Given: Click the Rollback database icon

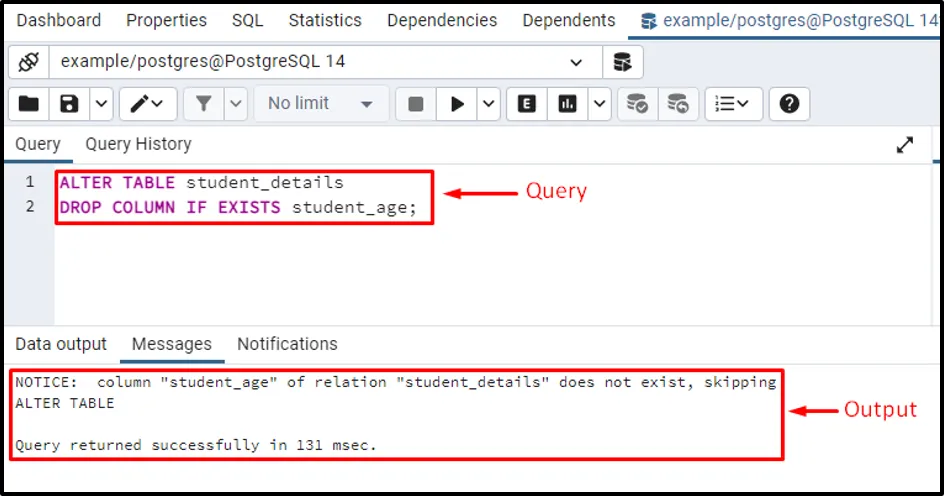Looking at the screenshot, I should pyautogui.click(x=677, y=104).
